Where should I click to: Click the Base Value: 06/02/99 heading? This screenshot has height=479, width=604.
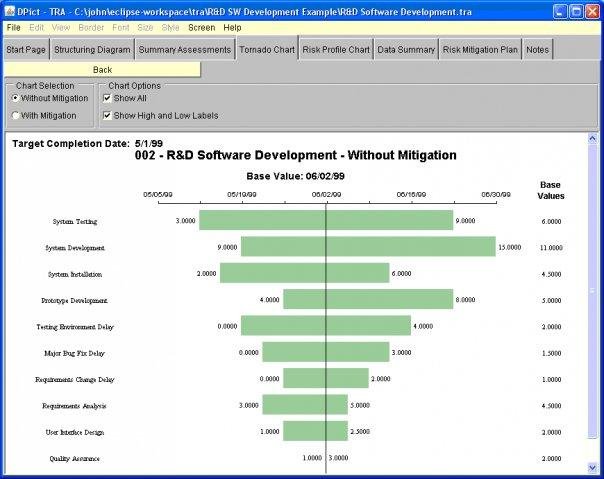(x=295, y=176)
